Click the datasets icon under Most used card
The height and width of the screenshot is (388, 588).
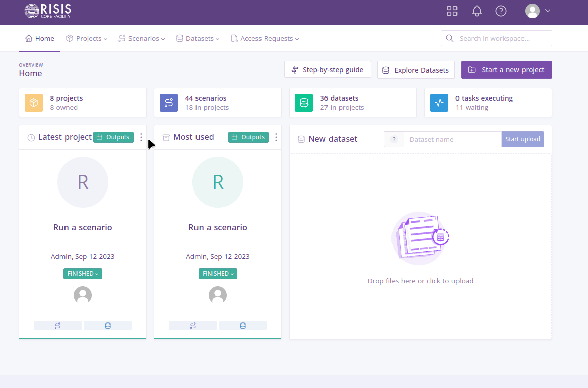click(243, 326)
